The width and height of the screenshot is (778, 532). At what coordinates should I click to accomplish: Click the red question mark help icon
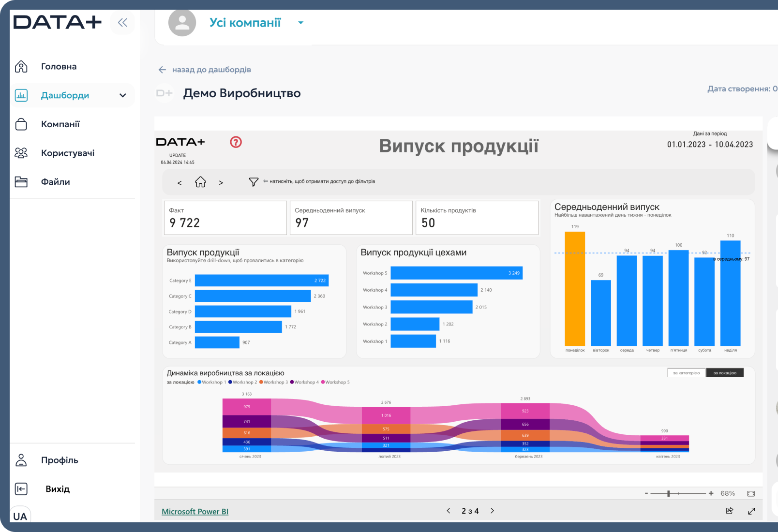pos(236,142)
